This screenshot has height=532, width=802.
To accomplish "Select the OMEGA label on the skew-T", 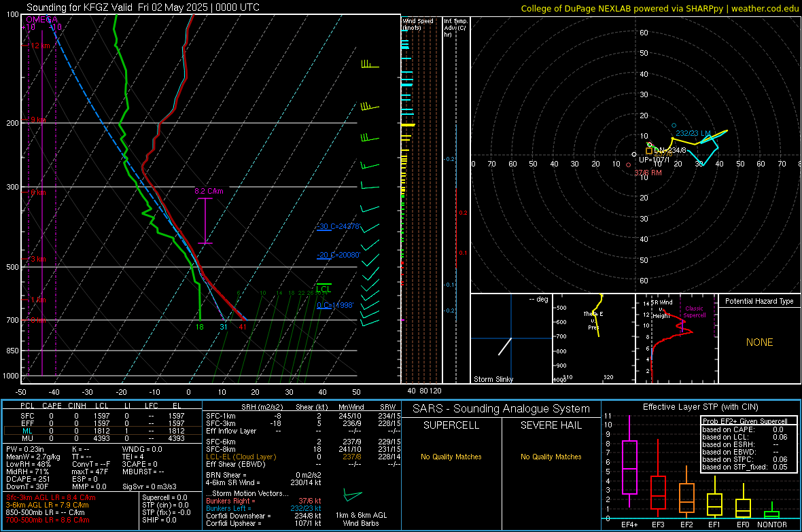I will click(x=41, y=20).
